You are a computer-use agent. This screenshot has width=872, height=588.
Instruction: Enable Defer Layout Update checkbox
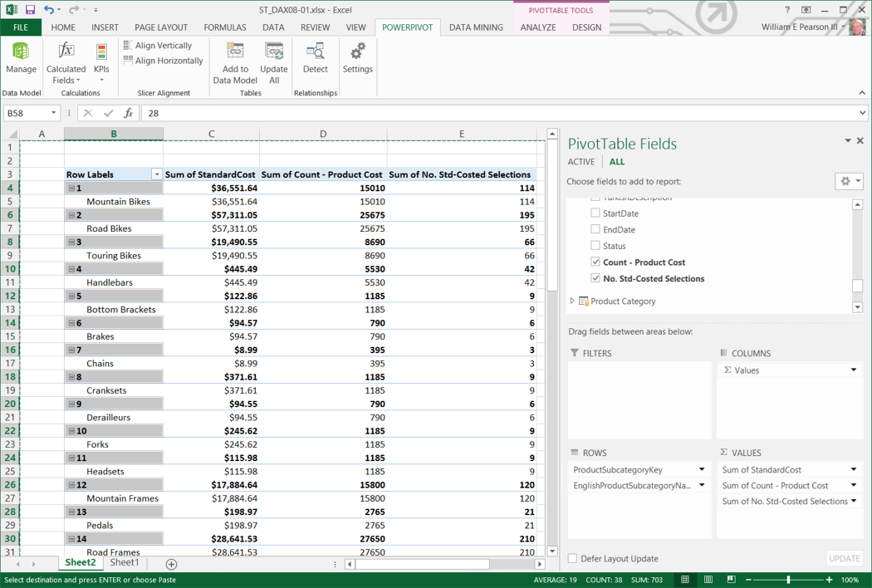(572, 559)
